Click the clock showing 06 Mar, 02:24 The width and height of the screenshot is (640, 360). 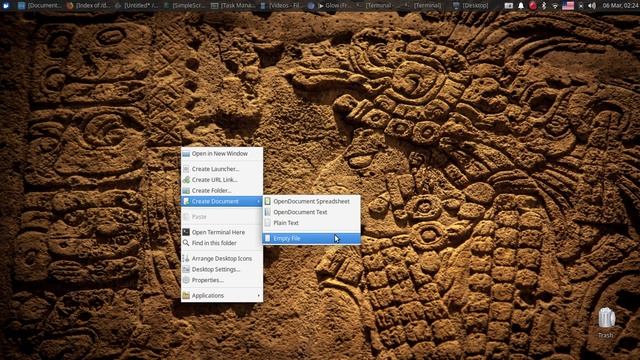tap(620, 6)
